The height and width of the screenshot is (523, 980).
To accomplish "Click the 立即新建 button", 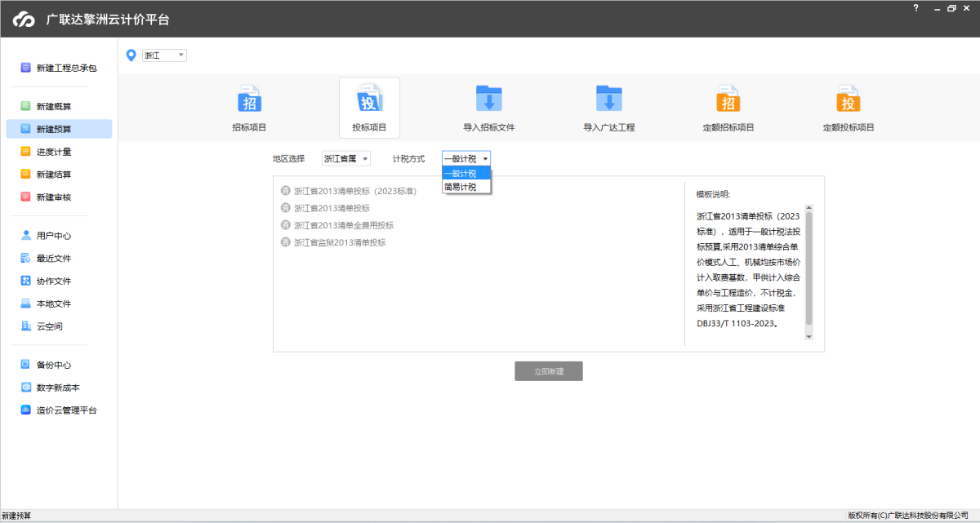I will [x=548, y=370].
